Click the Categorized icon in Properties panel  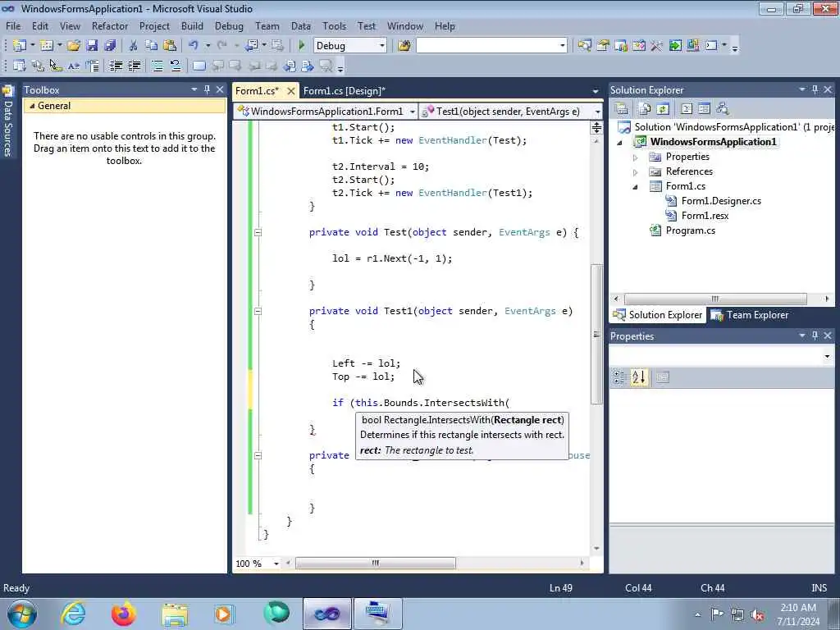point(619,377)
